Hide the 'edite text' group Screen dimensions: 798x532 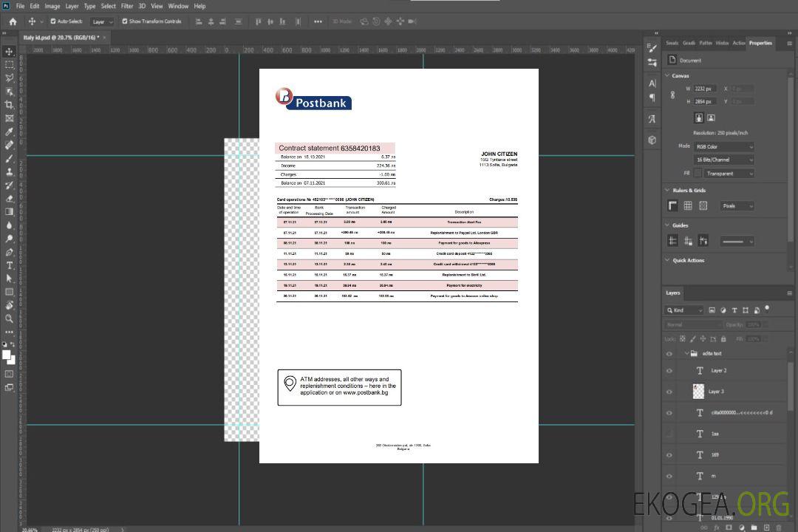[669, 354]
